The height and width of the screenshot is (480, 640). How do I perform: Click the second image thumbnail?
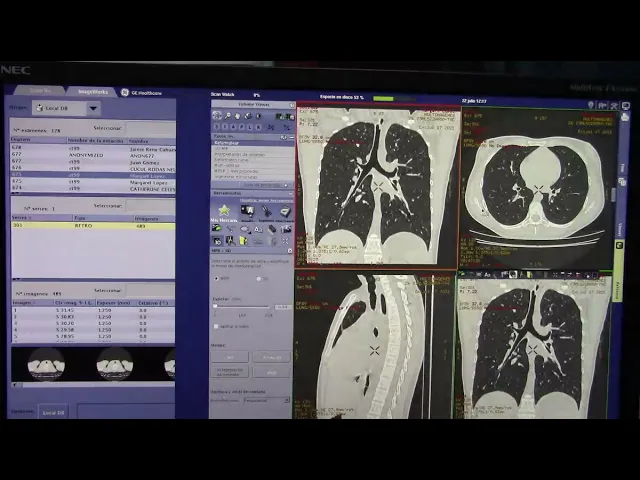point(115,364)
